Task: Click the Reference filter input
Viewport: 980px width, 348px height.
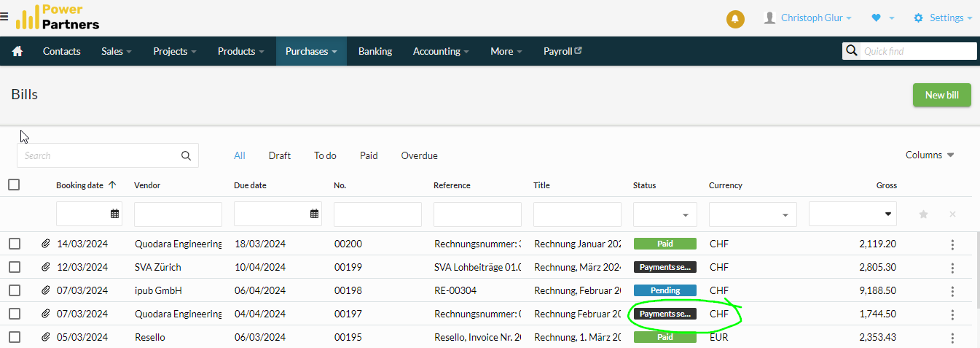Action: 477,214
